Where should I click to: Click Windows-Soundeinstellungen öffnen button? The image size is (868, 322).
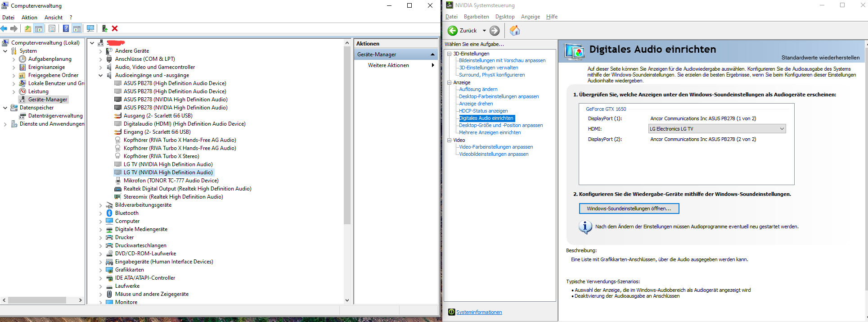pos(629,209)
